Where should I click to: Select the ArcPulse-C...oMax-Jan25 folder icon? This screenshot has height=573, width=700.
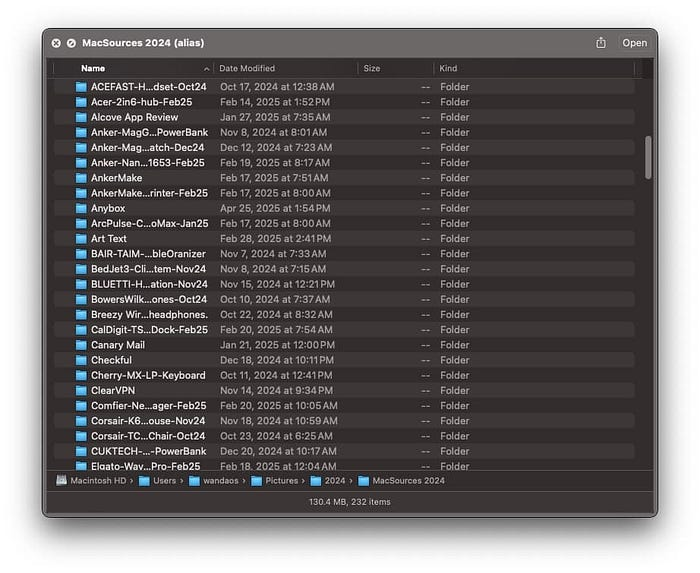click(81, 223)
